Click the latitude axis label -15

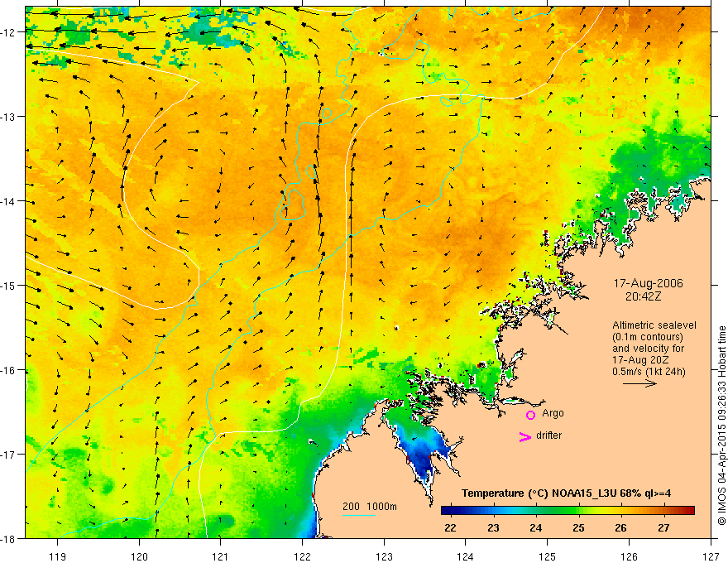click(8, 286)
